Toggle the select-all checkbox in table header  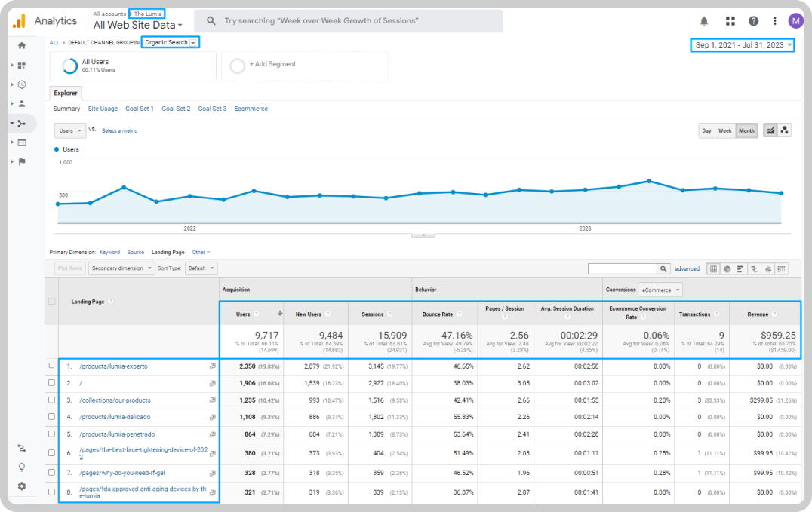[52, 302]
